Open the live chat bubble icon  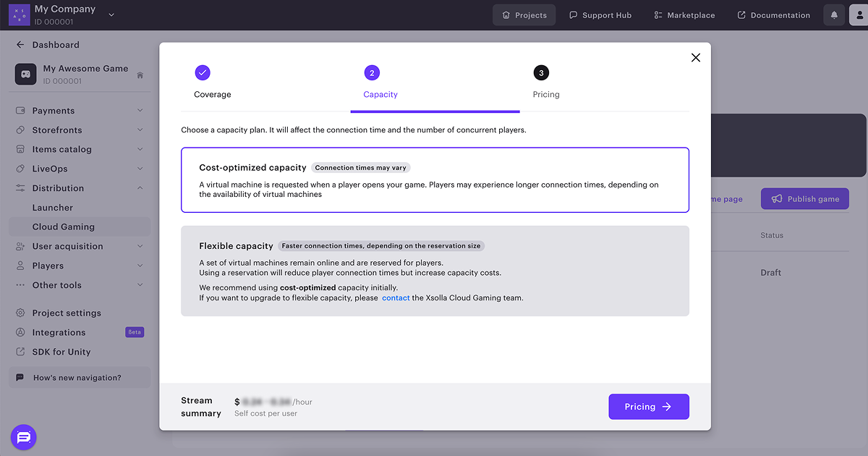(23, 437)
